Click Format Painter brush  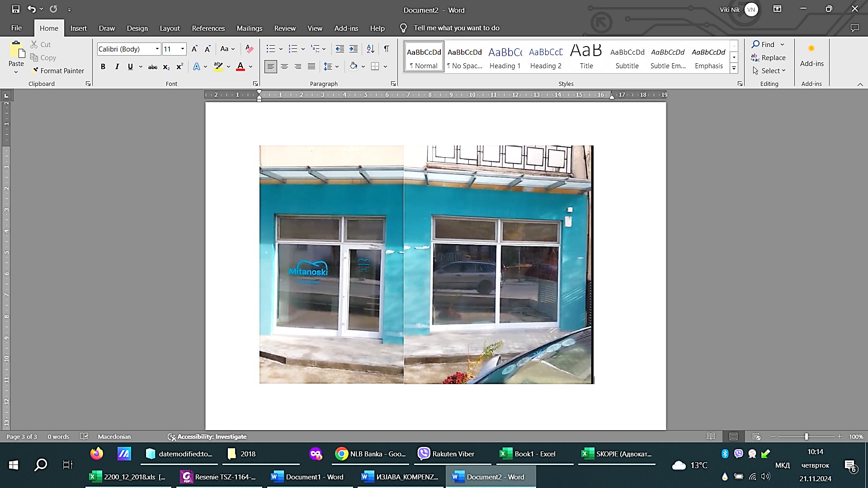58,70
